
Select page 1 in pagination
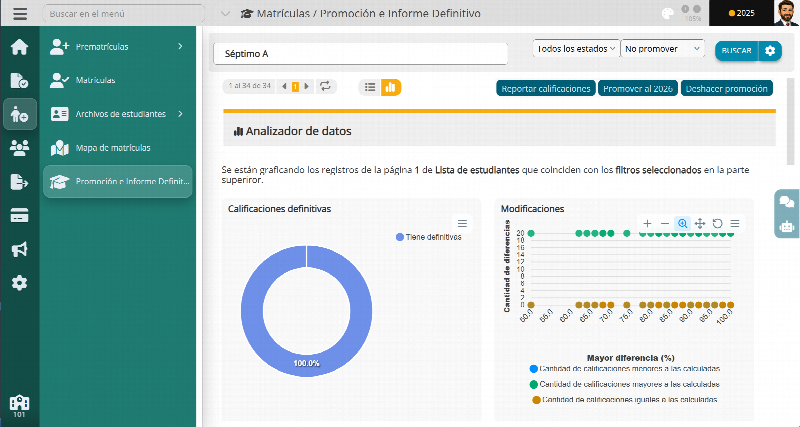(295, 87)
